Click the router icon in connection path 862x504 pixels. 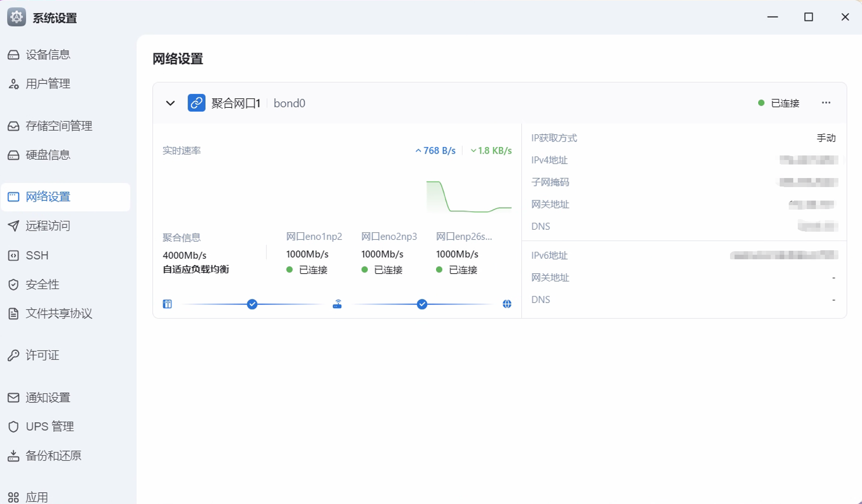[x=337, y=304]
